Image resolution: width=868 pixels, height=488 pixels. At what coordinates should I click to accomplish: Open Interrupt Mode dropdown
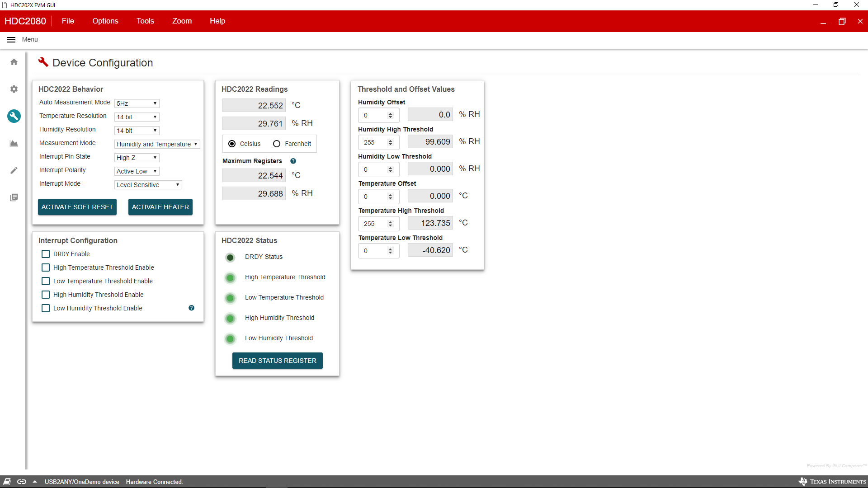[x=148, y=185]
